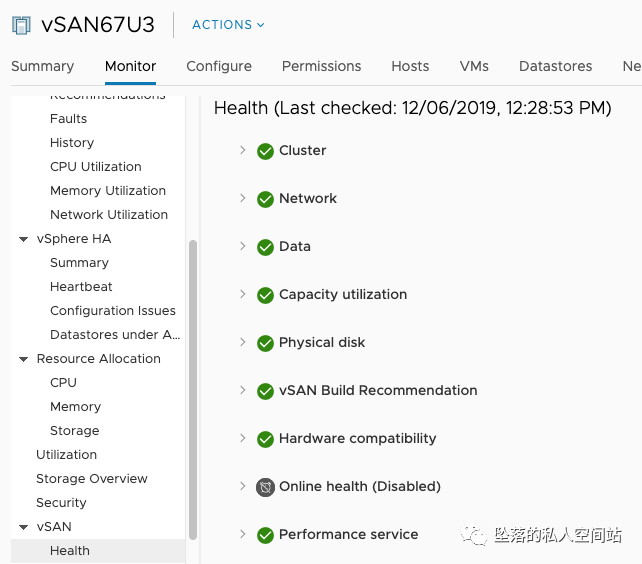642x564 pixels.
Task: Open the Storage Overview item
Action: [x=92, y=479]
